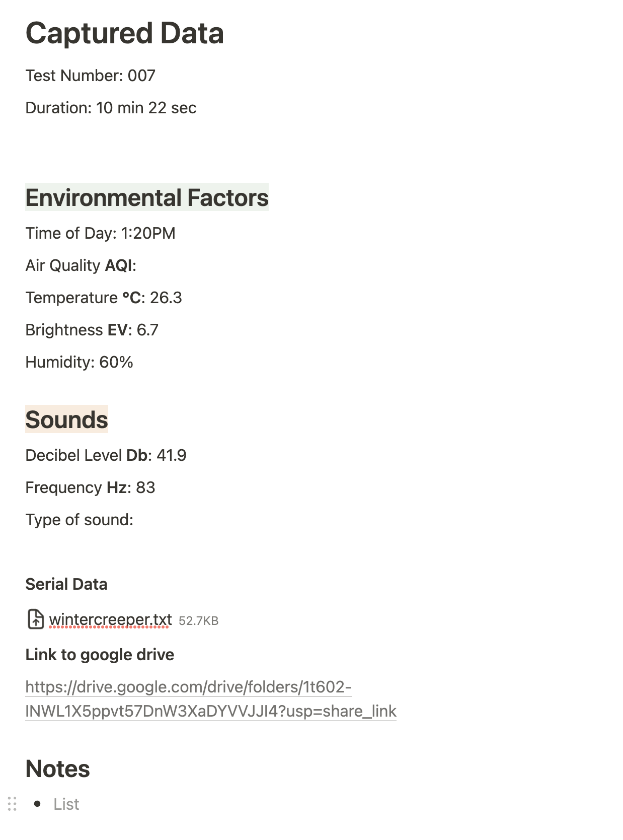Click the Test Number: 007 line
Screen dimensions: 623x840
90,76
